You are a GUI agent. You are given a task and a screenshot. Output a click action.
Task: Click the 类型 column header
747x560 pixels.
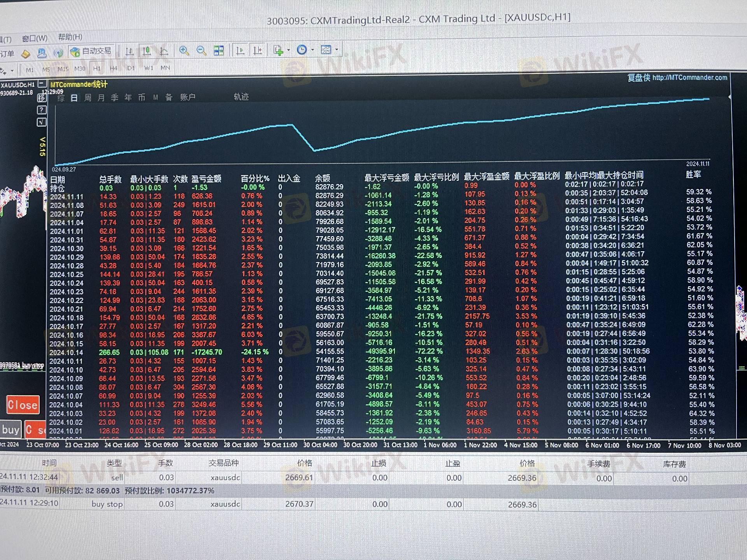click(114, 463)
